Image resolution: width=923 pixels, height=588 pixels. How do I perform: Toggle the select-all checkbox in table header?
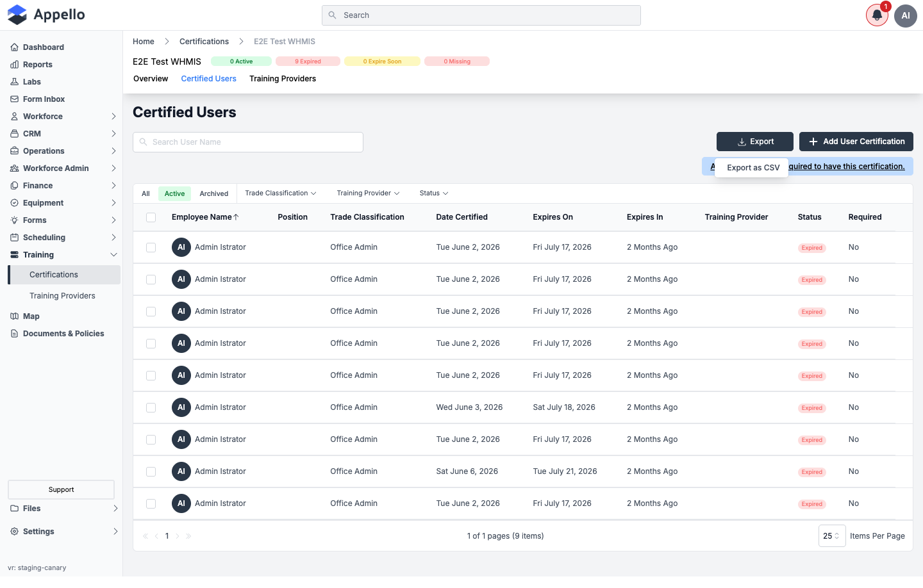point(151,217)
